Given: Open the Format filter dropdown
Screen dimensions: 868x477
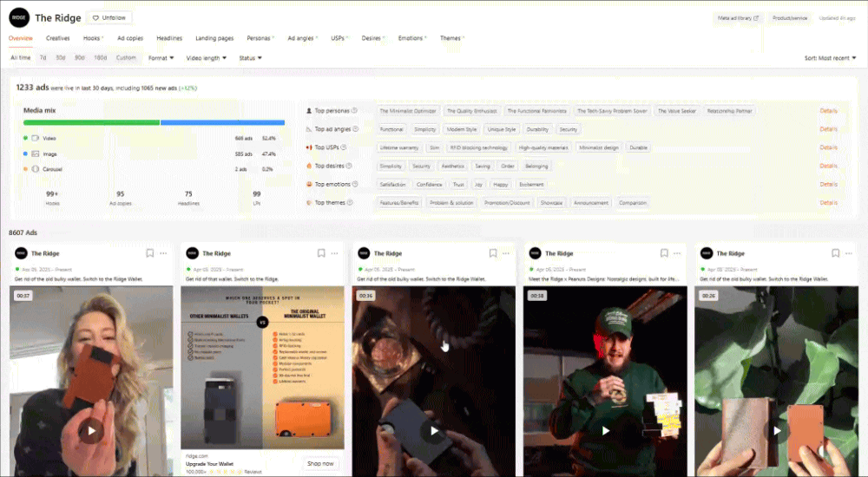Looking at the screenshot, I should coord(161,57).
